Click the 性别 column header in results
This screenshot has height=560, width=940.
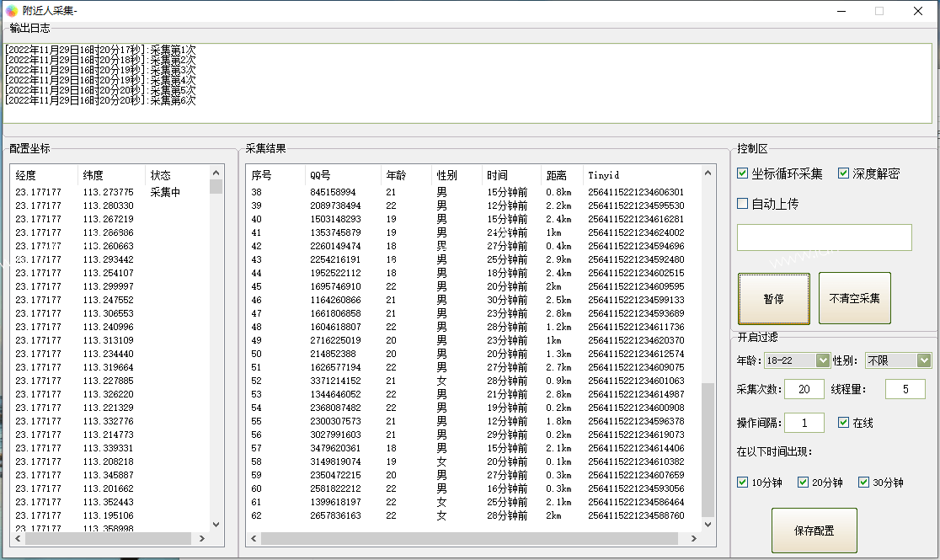click(457, 175)
